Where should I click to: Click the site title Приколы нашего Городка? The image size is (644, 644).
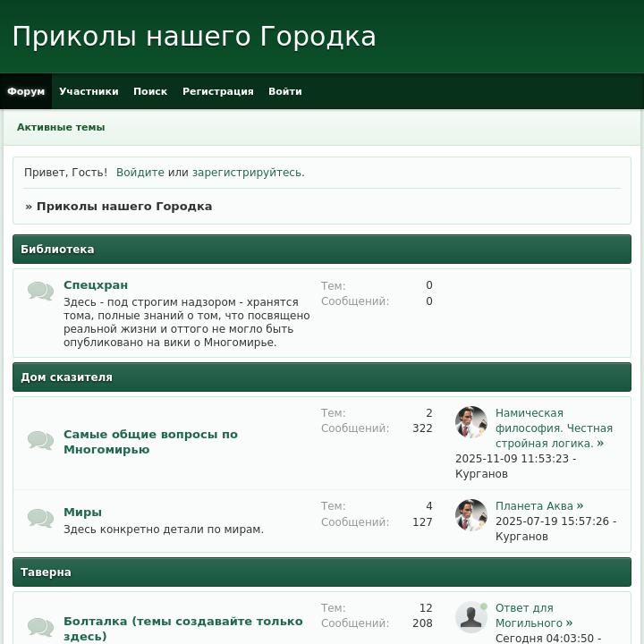coord(194,37)
